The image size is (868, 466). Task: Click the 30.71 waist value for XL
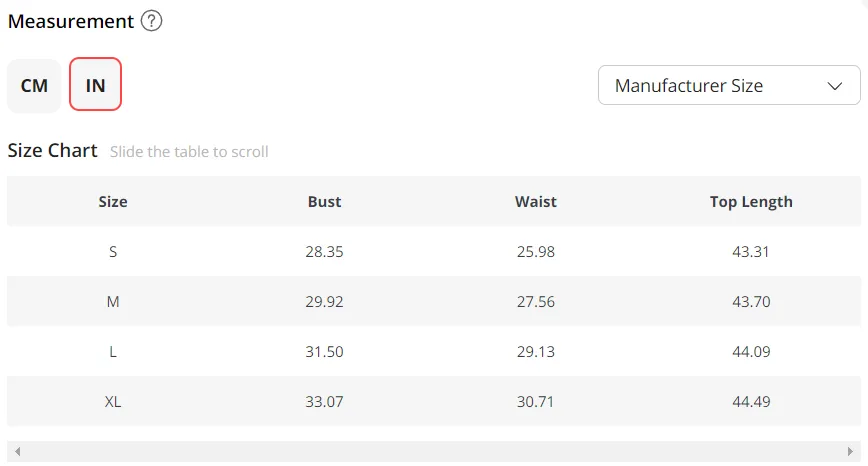coord(536,401)
